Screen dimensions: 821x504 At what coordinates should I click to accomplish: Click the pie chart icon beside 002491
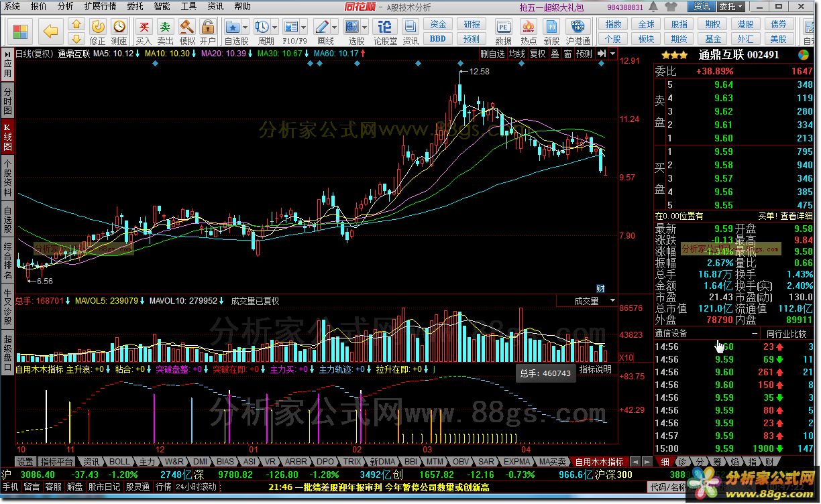pyautogui.click(x=803, y=54)
